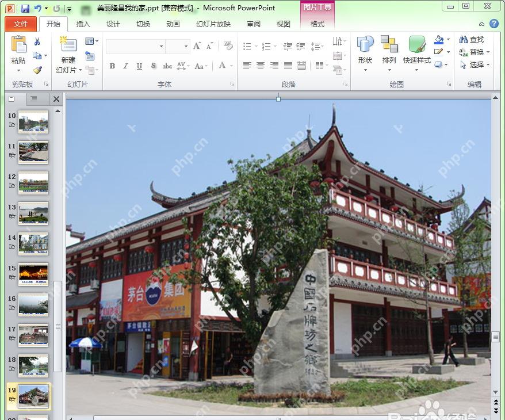Click the New Slide icon
505x420 pixels.
68,44
